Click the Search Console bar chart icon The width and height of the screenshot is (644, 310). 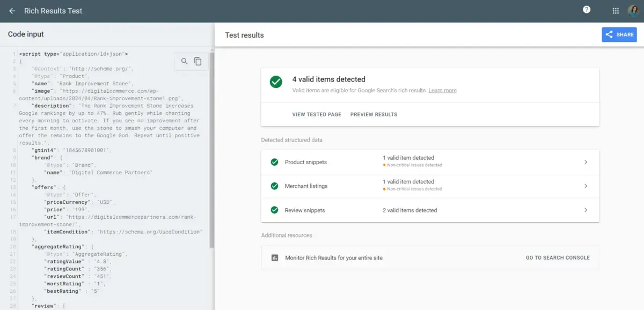click(275, 257)
